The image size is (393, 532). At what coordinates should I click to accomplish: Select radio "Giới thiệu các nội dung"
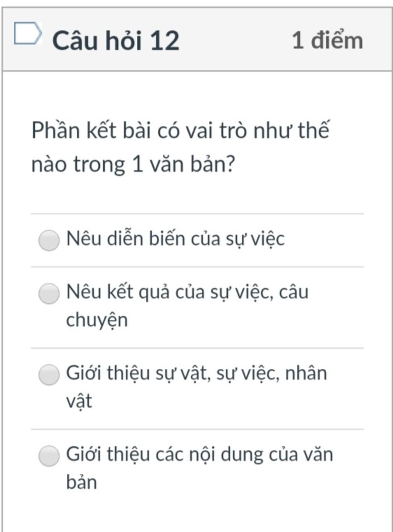pos(49,456)
